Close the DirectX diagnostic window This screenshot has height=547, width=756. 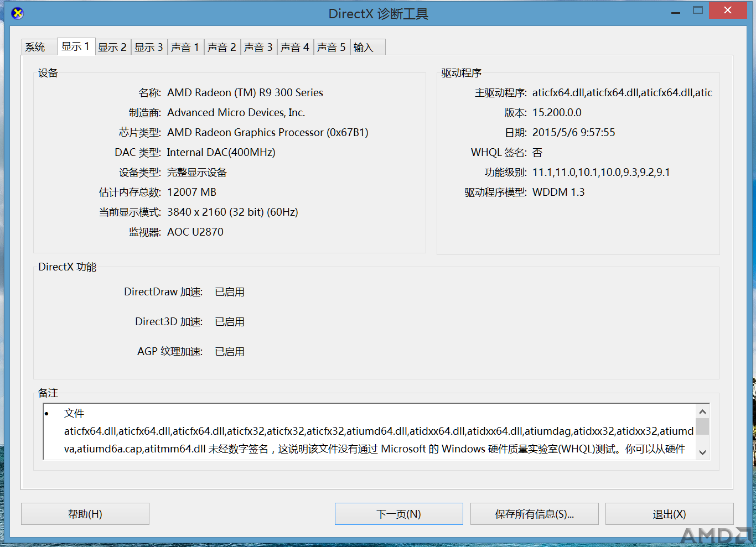[728, 11]
